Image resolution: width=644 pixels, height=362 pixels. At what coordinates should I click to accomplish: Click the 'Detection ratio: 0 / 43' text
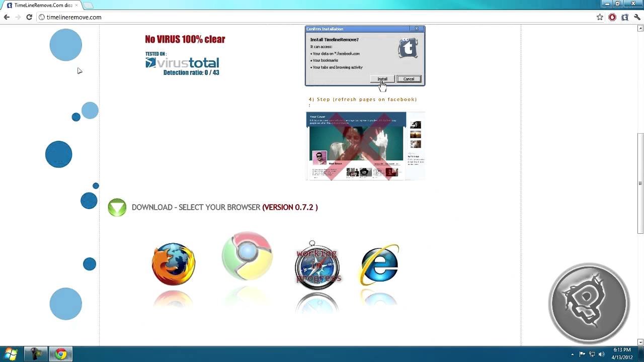tap(191, 72)
